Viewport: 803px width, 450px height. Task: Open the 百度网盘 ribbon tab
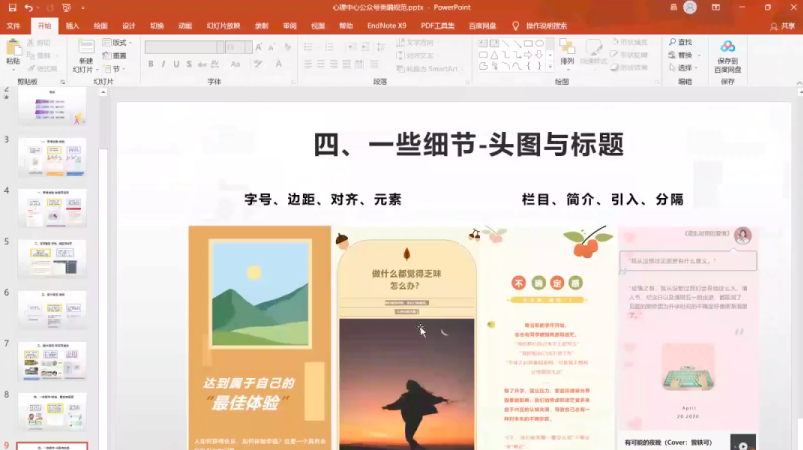click(482, 26)
